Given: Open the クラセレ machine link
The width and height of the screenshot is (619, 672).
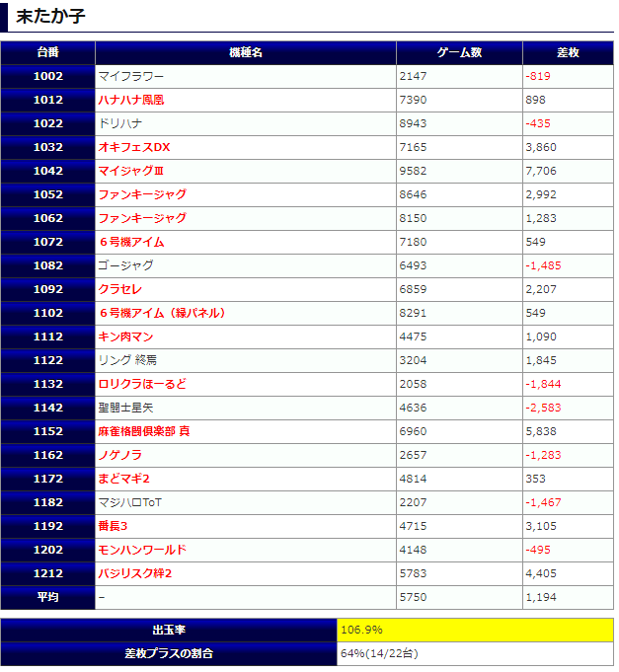Looking at the screenshot, I should (119, 289).
